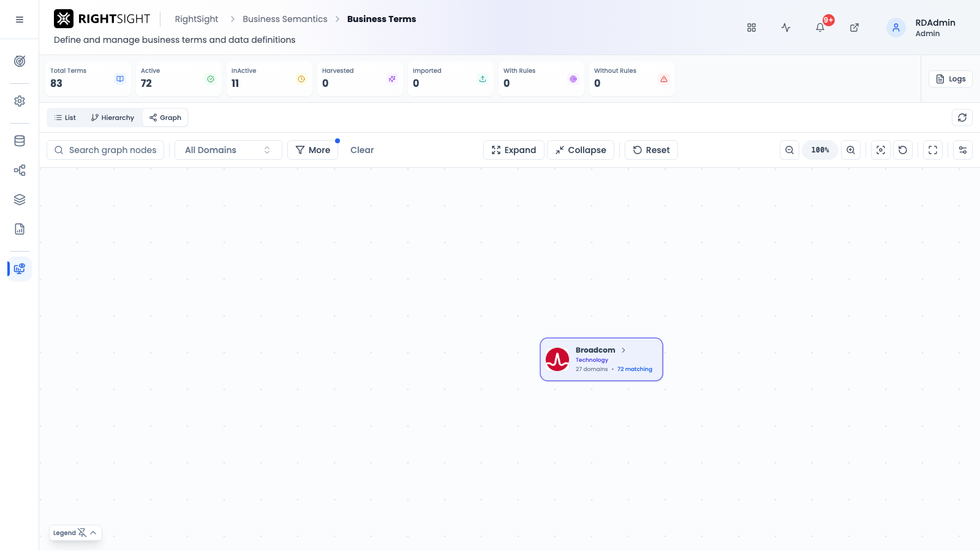Click the Reset button
Image resolution: width=980 pixels, height=551 pixels.
tap(651, 150)
